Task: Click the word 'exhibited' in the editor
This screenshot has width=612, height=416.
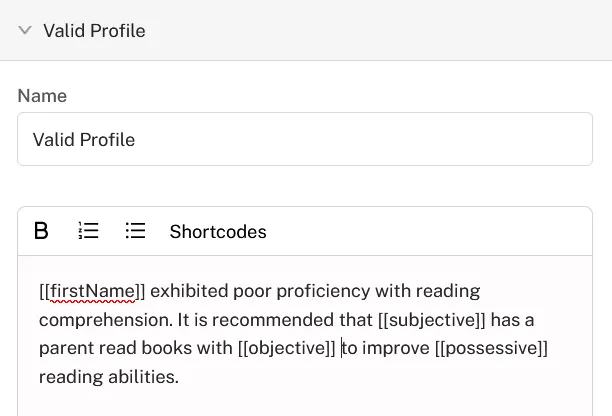Action: coord(189,291)
